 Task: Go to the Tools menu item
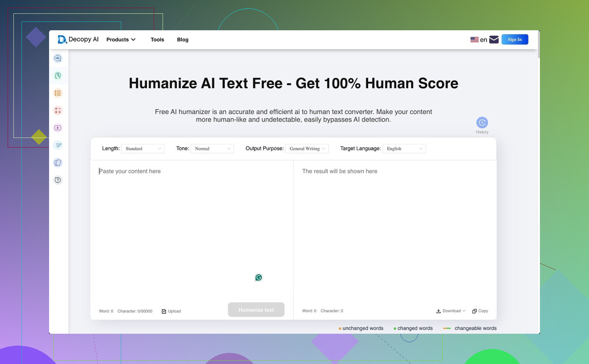157,39
